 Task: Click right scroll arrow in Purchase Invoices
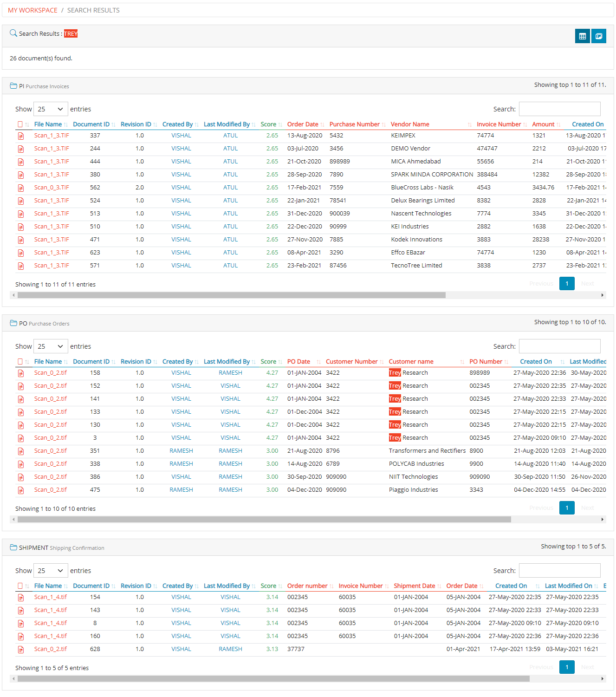point(603,295)
